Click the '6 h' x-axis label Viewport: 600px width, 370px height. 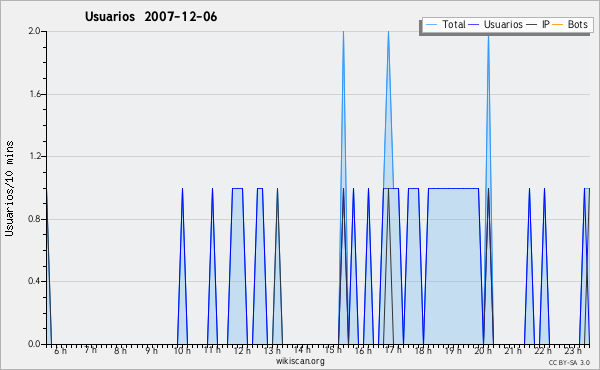(60, 351)
